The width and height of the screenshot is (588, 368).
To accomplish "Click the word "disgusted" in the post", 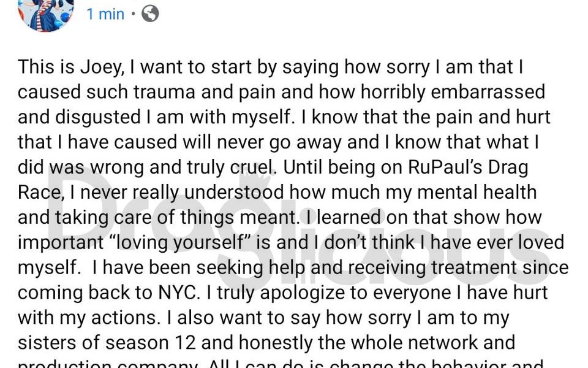I will click(98, 117).
